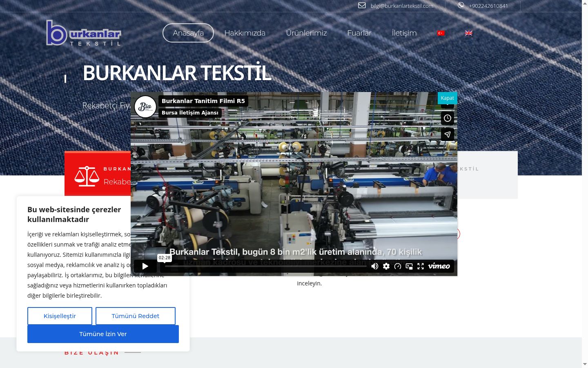
Task: Call the +902242610841 phone link
Action: coord(488,6)
